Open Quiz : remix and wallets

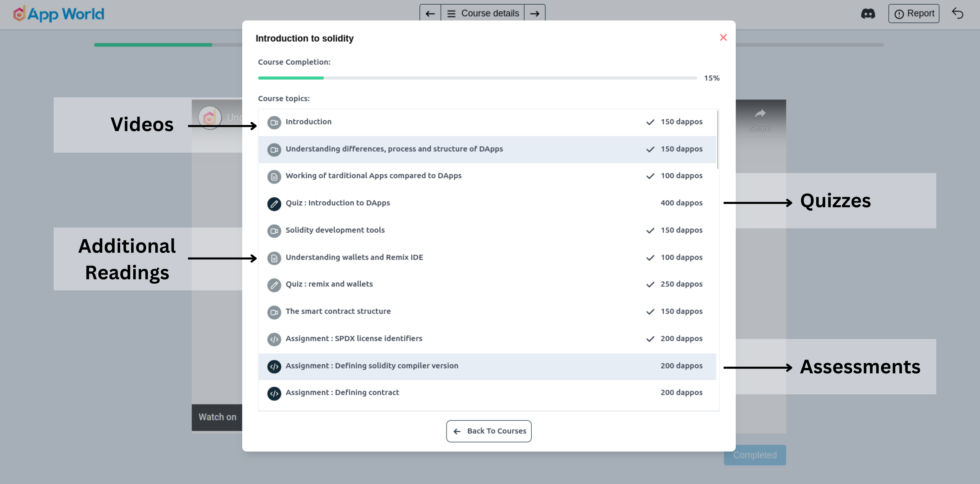click(x=487, y=285)
